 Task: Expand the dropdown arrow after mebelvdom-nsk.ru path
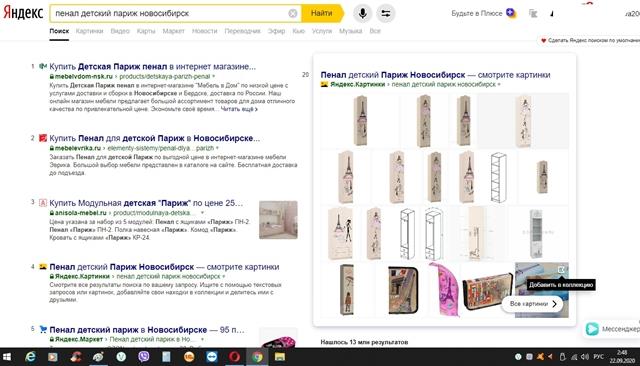(x=213, y=76)
